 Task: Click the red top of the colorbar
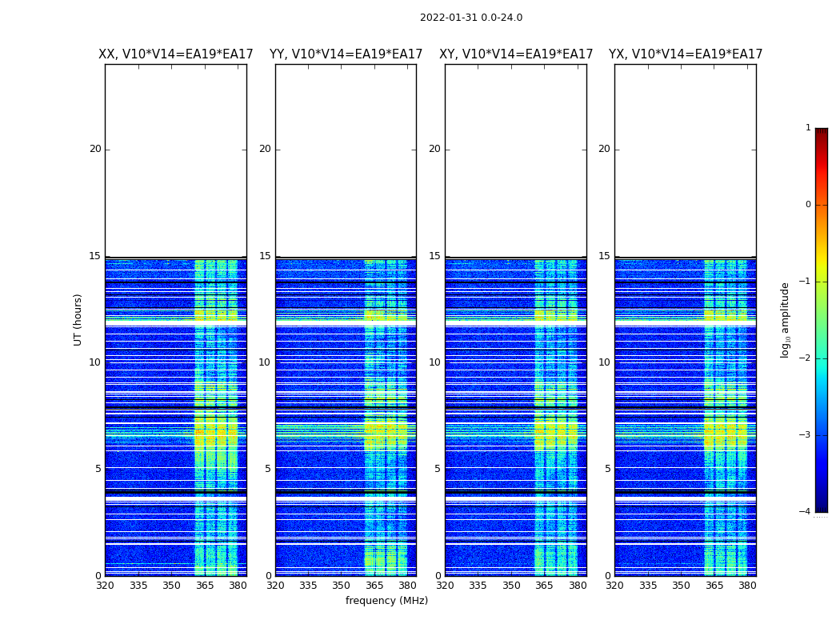click(822, 134)
